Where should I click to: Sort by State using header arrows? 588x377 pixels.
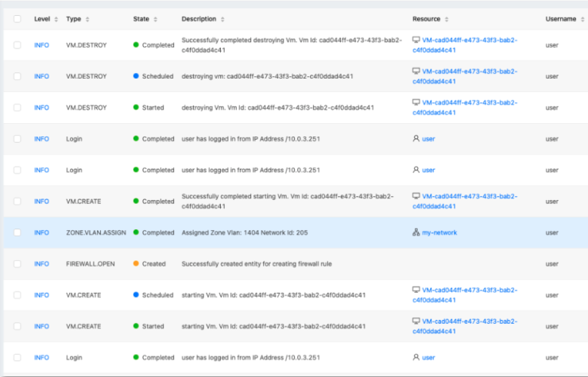click(x=155, y=19)
